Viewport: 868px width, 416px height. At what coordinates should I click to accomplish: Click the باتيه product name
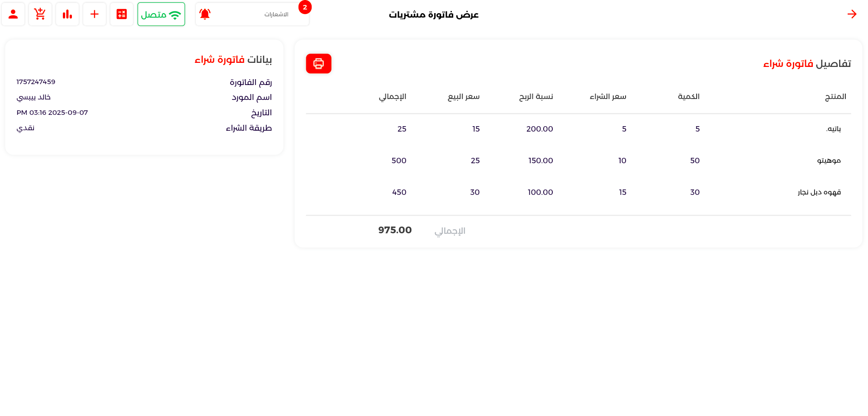833,129
